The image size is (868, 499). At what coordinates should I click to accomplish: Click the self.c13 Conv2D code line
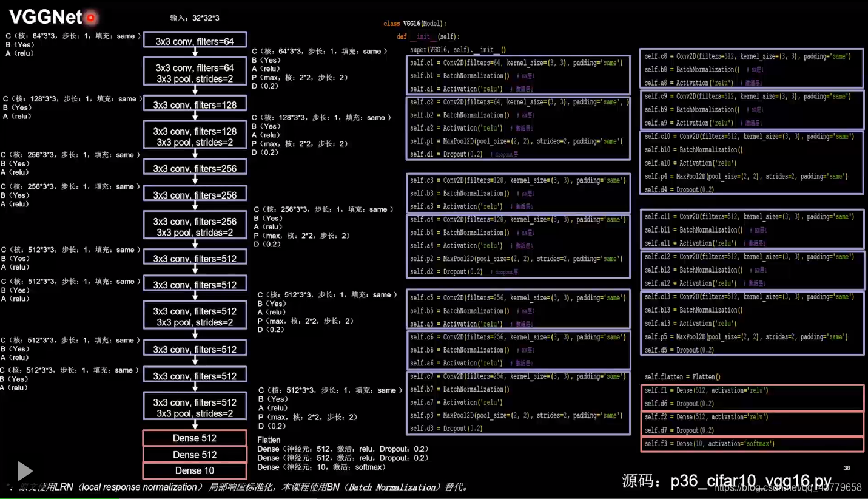pos(750,297)
